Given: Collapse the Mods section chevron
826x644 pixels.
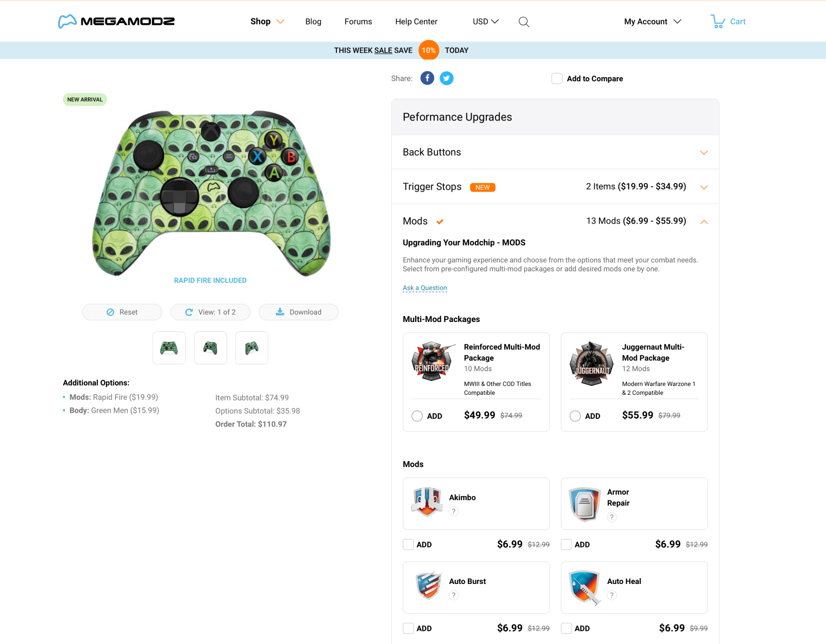Looking at the screenshot, I should tap(704, 221).
